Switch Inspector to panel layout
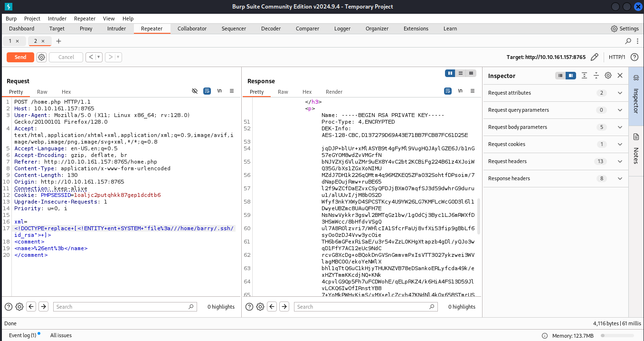644x341 pixels. coord(571,76)
